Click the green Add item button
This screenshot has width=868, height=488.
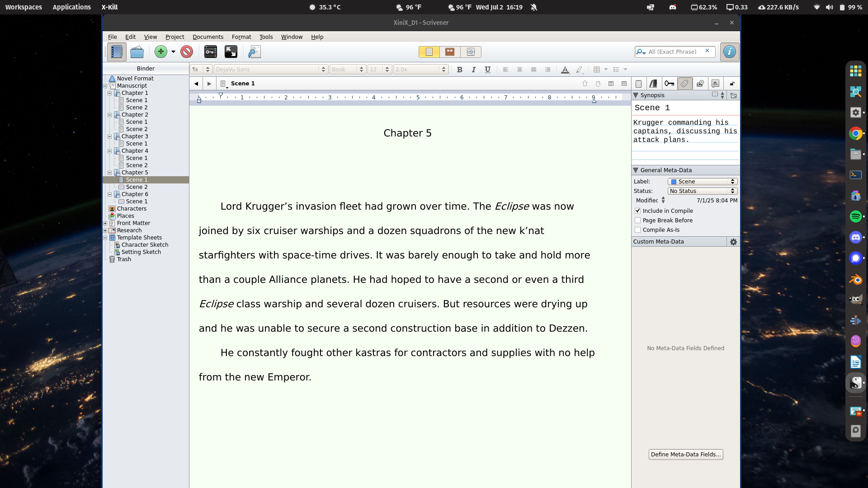(x=160, y=52)
